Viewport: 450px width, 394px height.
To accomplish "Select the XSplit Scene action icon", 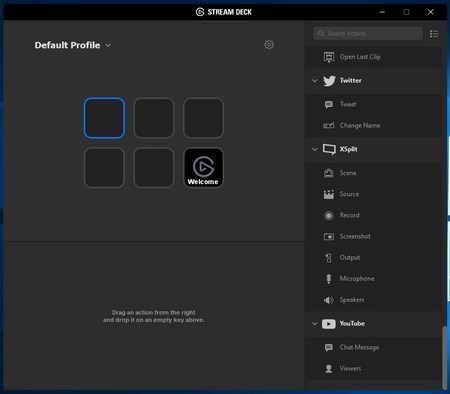I will [329, 173].
